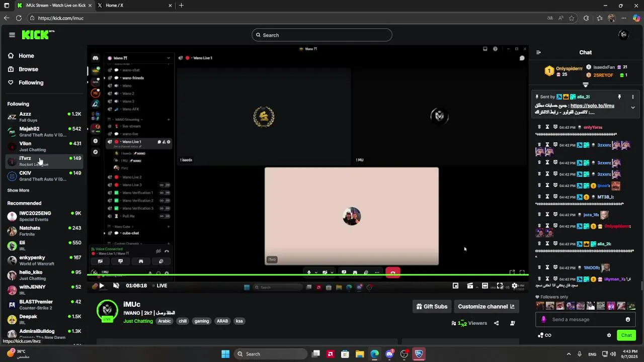This screenshot has width=644, height=362.
Task: Open recommended channel enkypenky
Action: [x=44, y=260]
